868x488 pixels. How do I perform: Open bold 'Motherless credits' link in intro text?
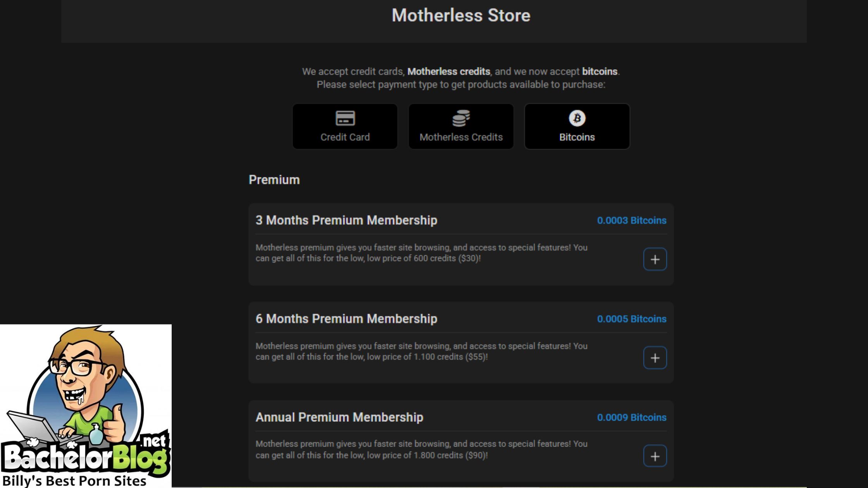pyautogui.click(x=448, y=72)
